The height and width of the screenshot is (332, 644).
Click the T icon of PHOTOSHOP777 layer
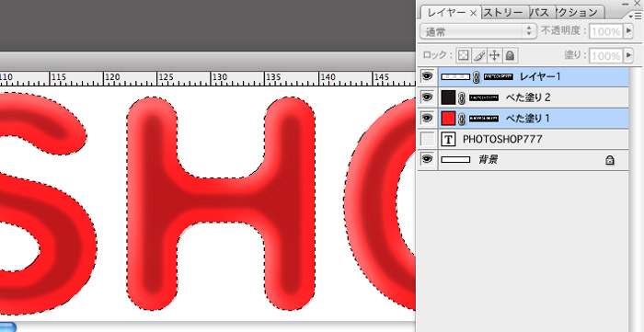pyautogui.click(x=449, y=140)
